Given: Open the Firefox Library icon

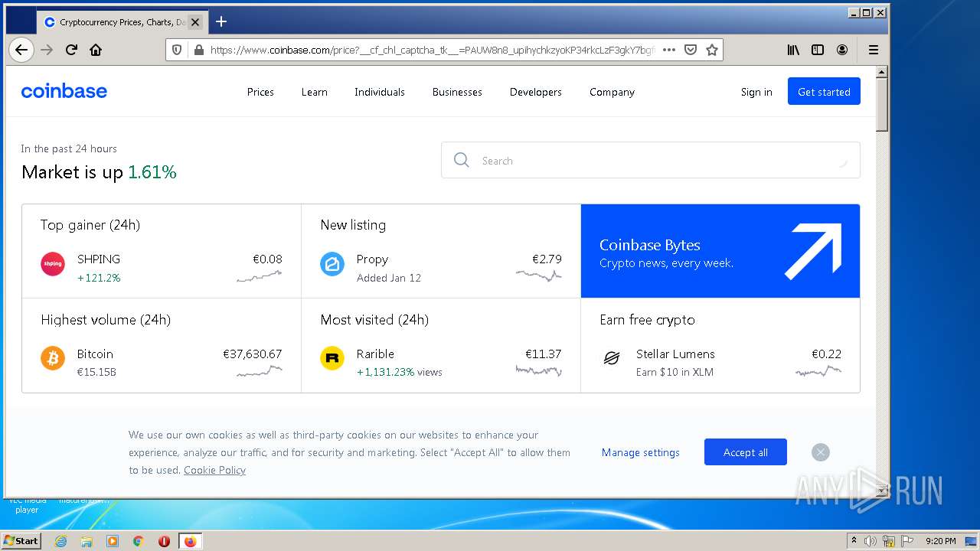Looking at the screenshot, I should 793,50.
